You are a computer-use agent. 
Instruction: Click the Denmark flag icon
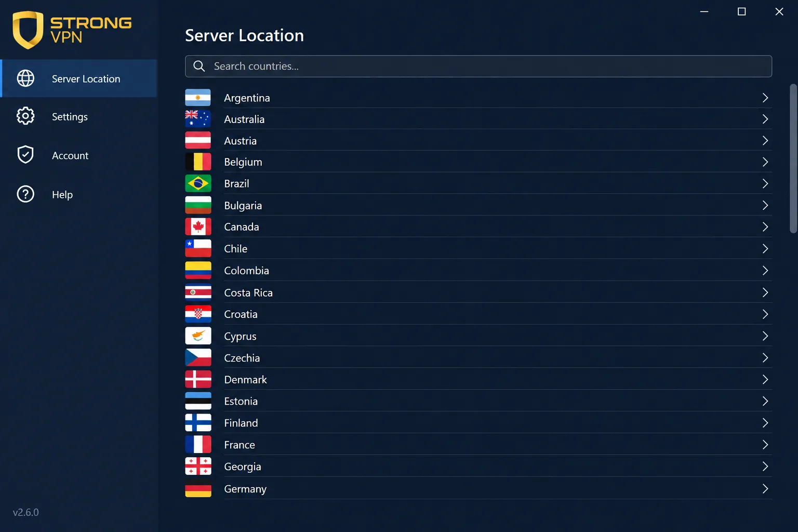click(x=198, y=379)
